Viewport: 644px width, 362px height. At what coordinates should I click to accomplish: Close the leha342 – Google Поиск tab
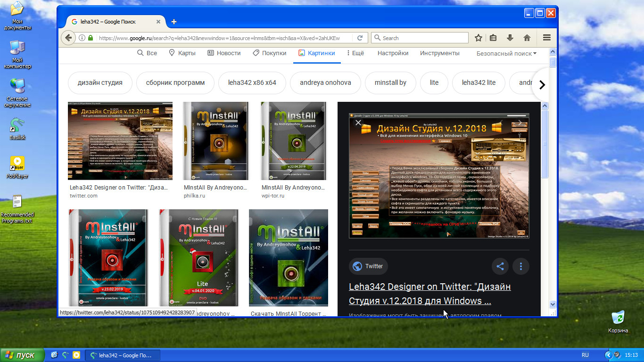[158, 22]
